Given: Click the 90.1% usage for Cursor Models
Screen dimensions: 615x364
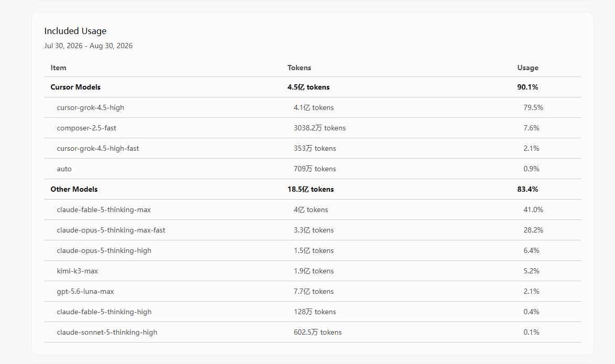Looking at the screenshot, I should tap(528, 87).
